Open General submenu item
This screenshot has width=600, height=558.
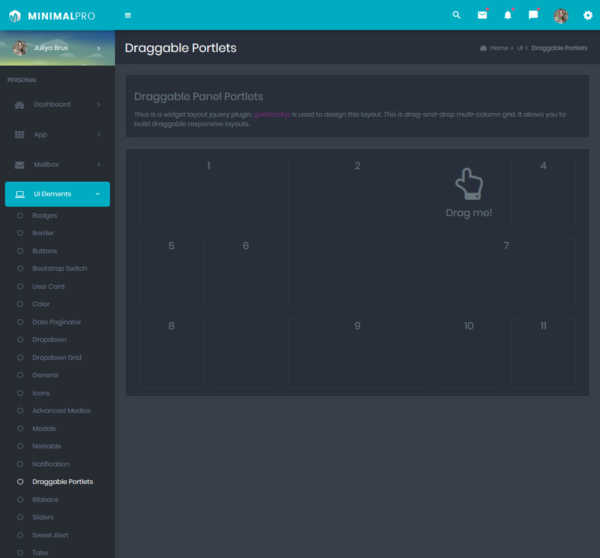point(45,375)
